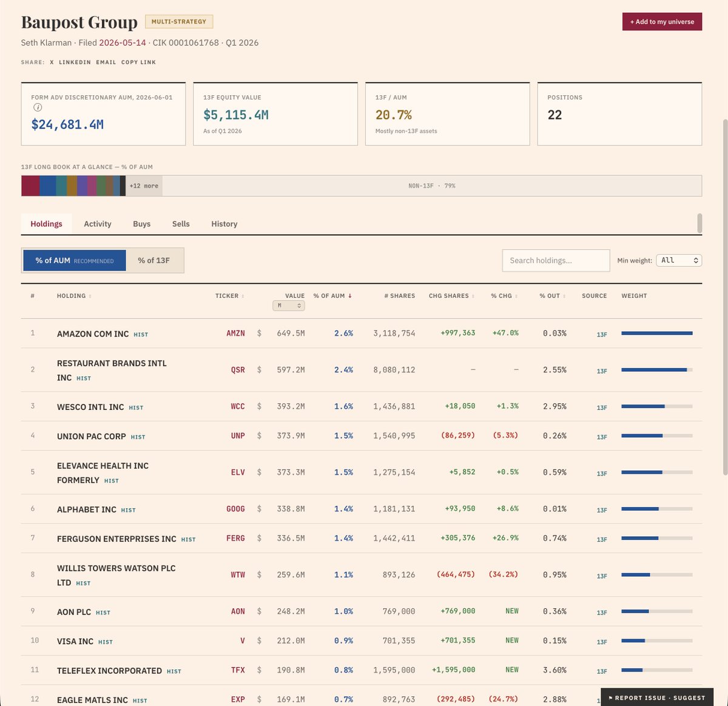Click the GOOG ticker

coord(235,509)
